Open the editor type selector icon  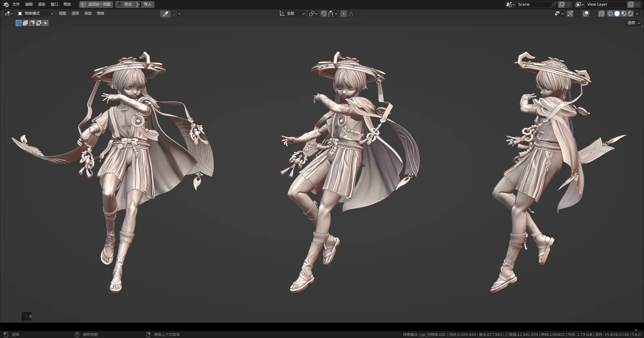coord(7,13)
